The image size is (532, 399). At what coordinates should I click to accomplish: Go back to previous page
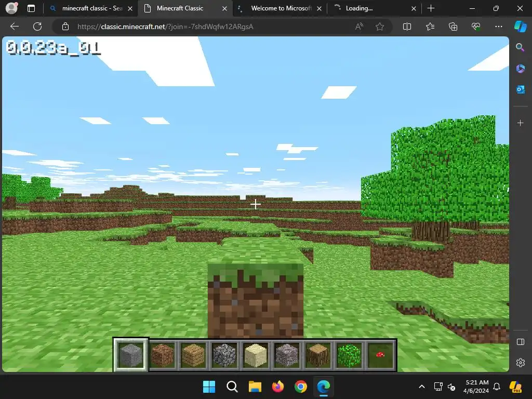pos(15,26)
